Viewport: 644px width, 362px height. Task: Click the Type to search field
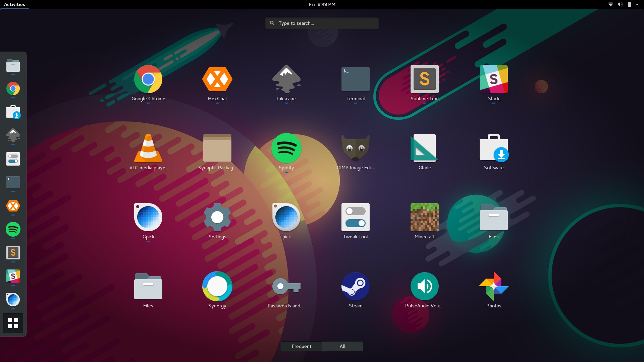[x=322, y=23]
